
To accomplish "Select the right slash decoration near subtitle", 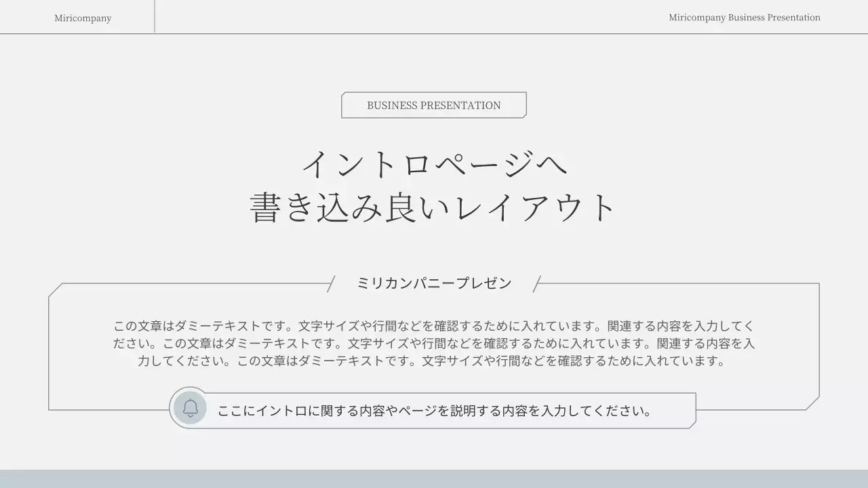I will (x=536, y=283).
